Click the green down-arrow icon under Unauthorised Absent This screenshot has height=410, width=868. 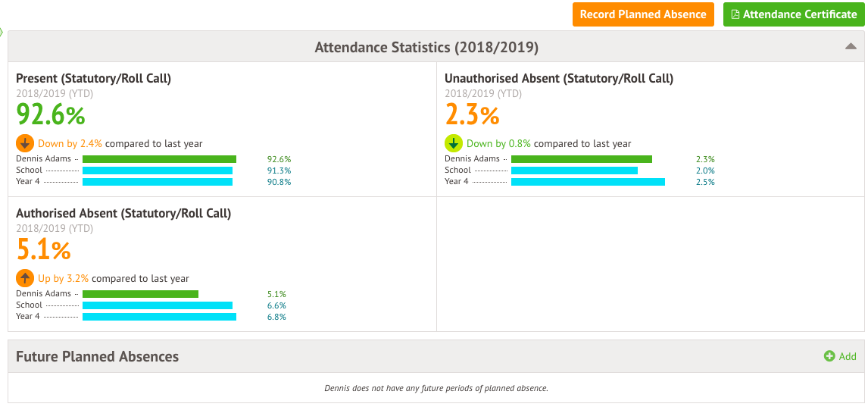454,143
